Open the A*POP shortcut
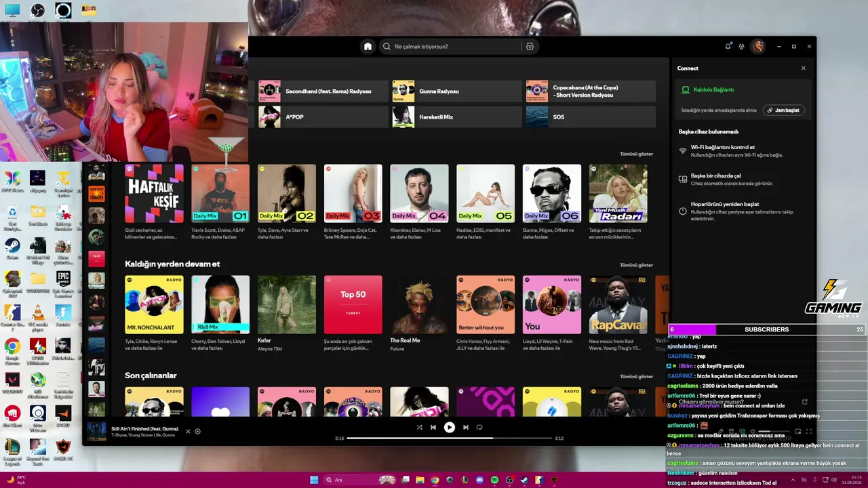868x488 pixels. coord(322,117)
